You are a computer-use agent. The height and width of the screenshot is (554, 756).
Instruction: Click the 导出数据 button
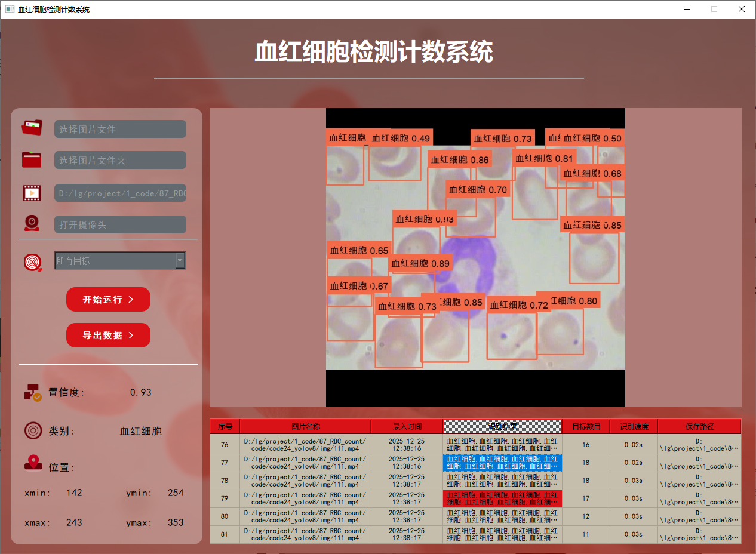pos(108,335)
